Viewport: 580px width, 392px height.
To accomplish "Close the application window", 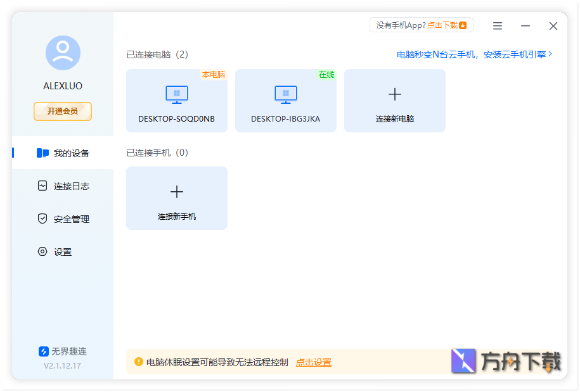I will tap(553, 26).
